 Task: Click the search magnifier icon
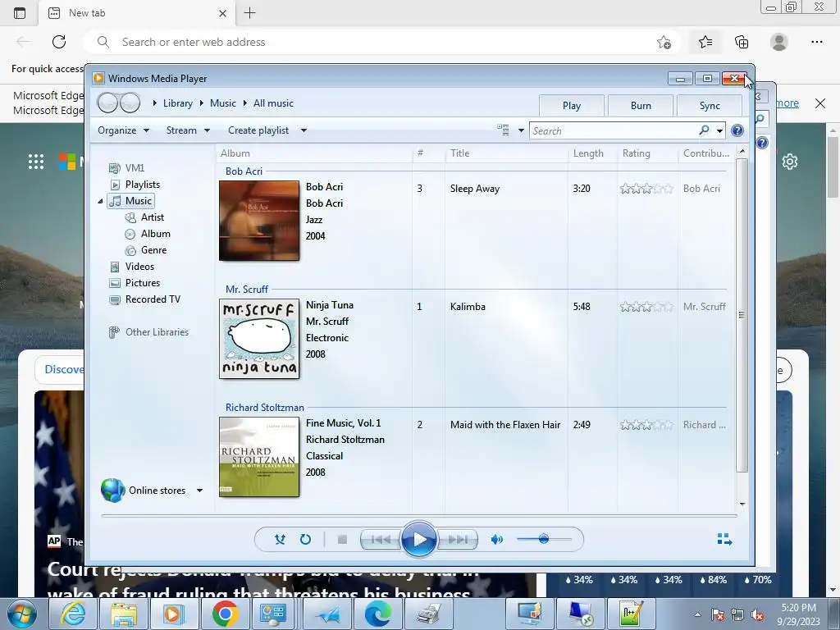click(x=705, y=130)
